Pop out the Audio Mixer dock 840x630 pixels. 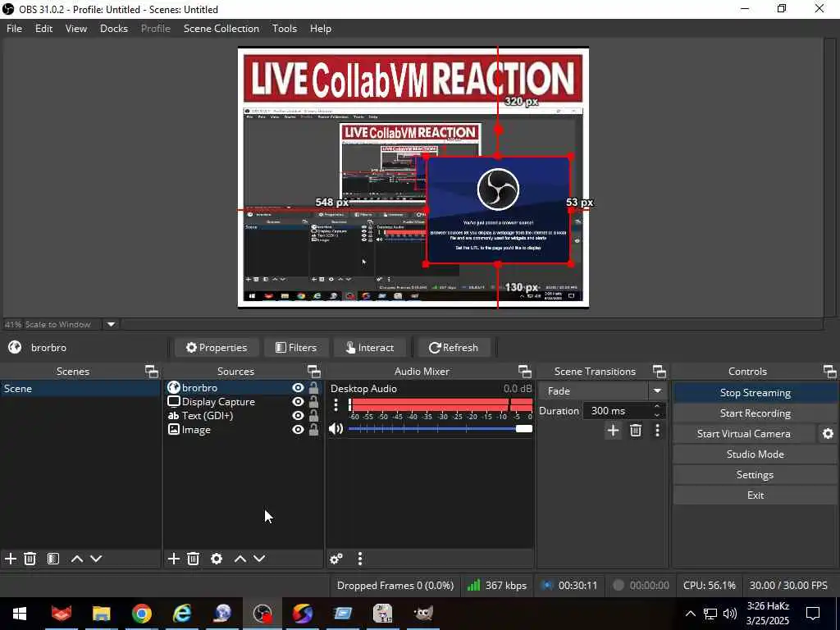click(x=525, y=372)
